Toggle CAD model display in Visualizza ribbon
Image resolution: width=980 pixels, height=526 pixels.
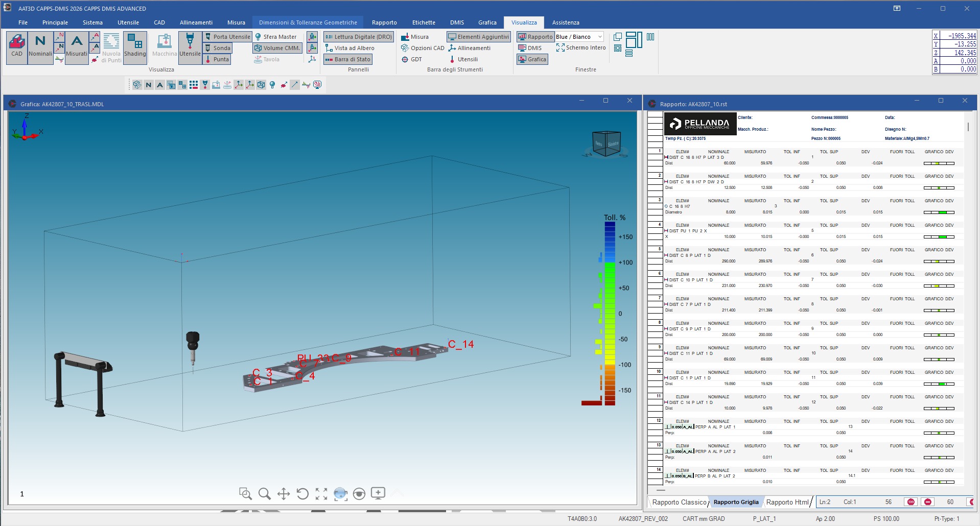(x=17, y=47)
